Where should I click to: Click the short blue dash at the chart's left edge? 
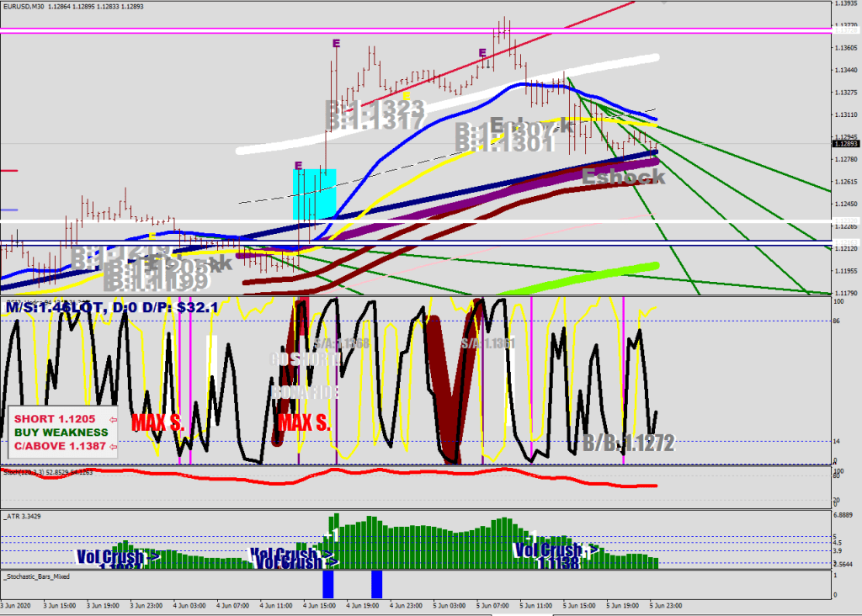pos(8,210)
